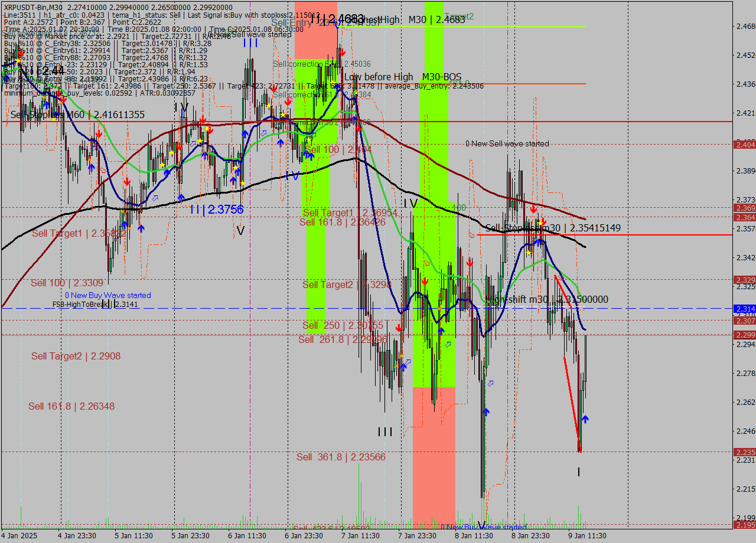Select the '7 Jan 23:30' time axis label
756x543 pixels.
(417, 536)
